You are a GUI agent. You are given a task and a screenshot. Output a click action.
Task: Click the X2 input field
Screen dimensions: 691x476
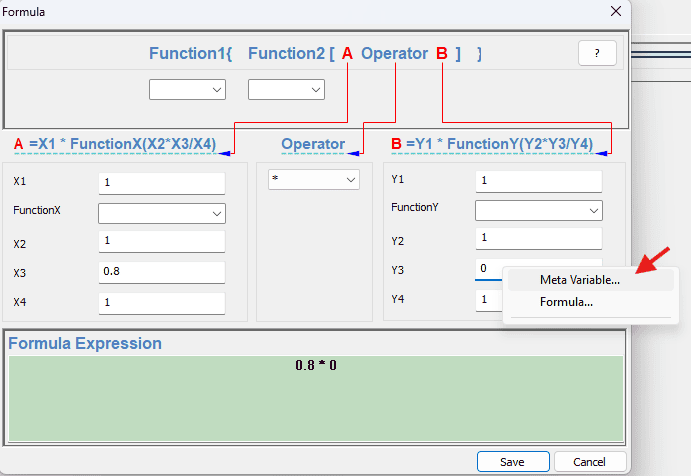click(162, 242)
